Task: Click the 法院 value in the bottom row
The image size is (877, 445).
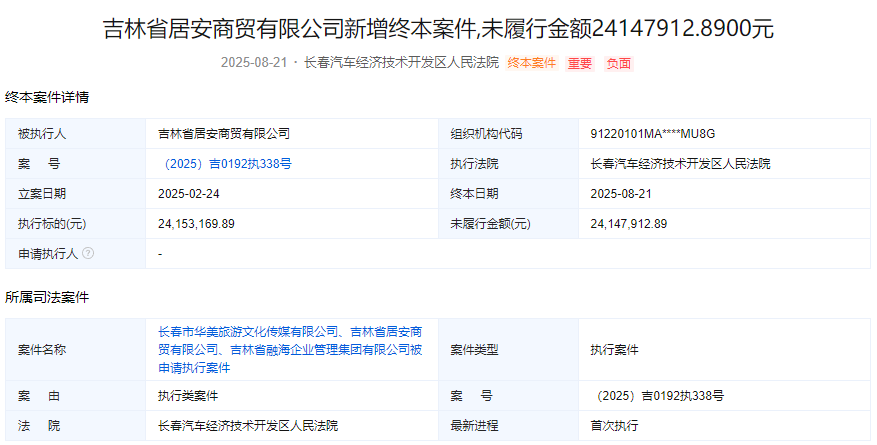Action: [248, 426]
